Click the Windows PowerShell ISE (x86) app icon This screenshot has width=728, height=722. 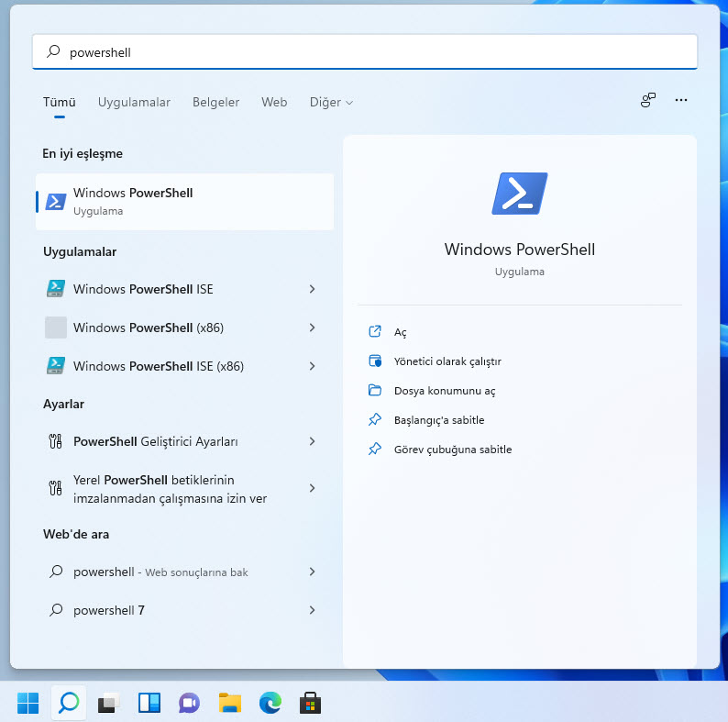[56, 366]
